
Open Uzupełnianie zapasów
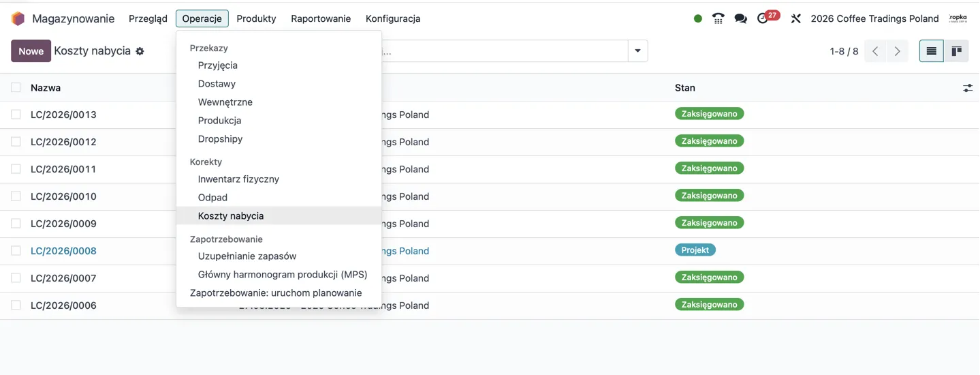pos(279,256)
